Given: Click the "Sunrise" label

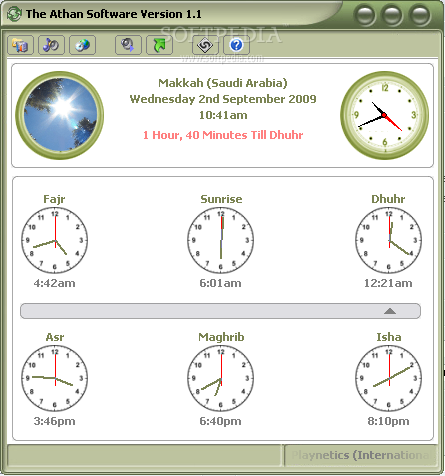Looking at the screenshot, I should click(221, 199).
